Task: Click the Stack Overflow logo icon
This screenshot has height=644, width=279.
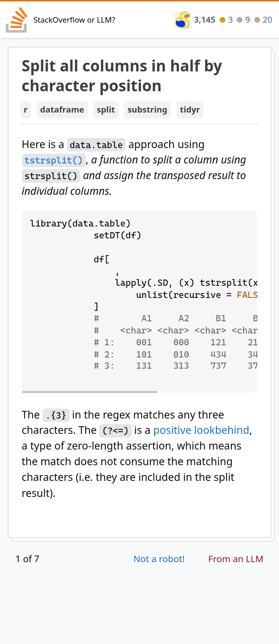Action: (16, 20)
